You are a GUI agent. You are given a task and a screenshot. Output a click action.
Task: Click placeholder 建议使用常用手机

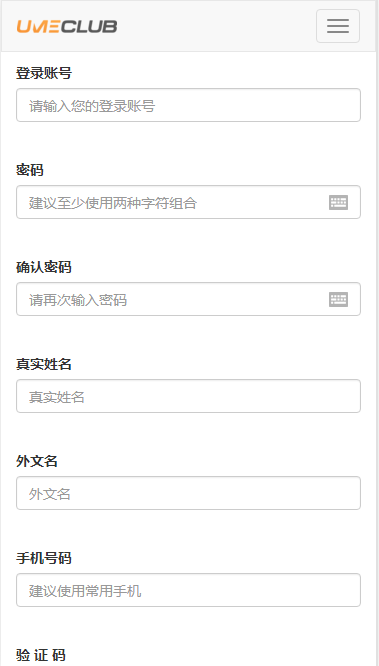pos(85,590)
